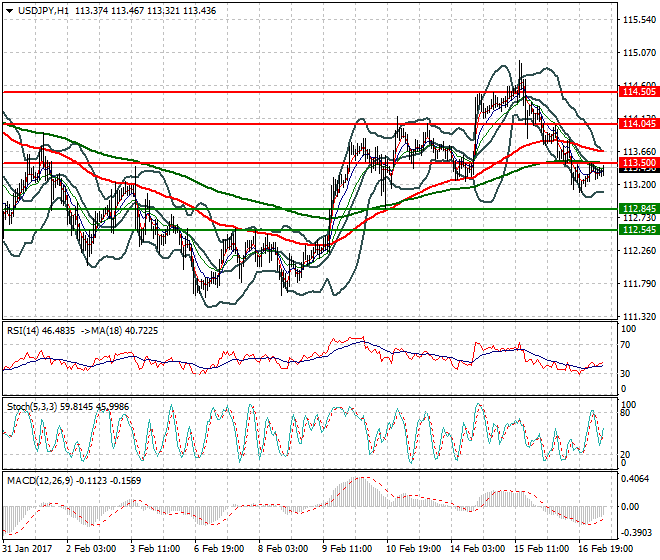Click the 114.045 red resistance price label
Viewport: 660px width, 560px height.
click(x=639, y=124)
